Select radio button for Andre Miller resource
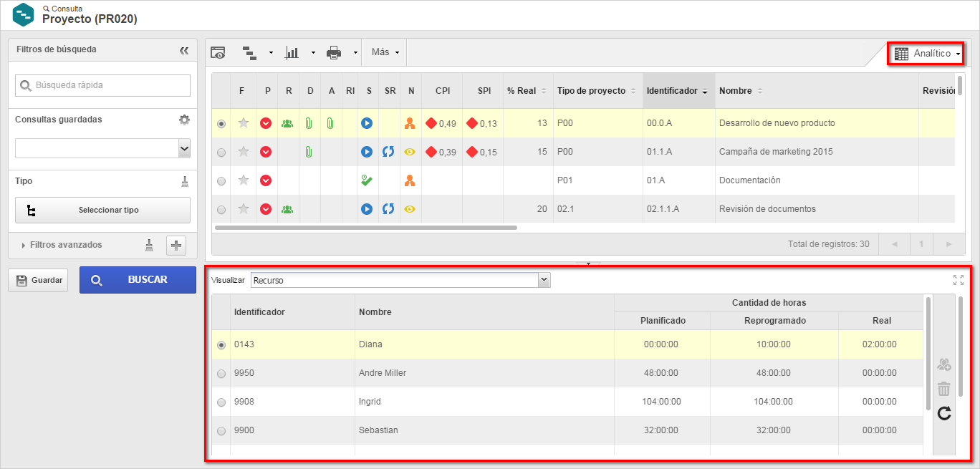The image size is (980, 469). 221,373
